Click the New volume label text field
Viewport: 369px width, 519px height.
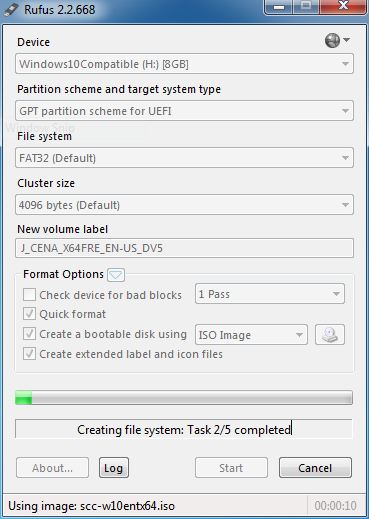pyautogui.click(x=184, y=248)
